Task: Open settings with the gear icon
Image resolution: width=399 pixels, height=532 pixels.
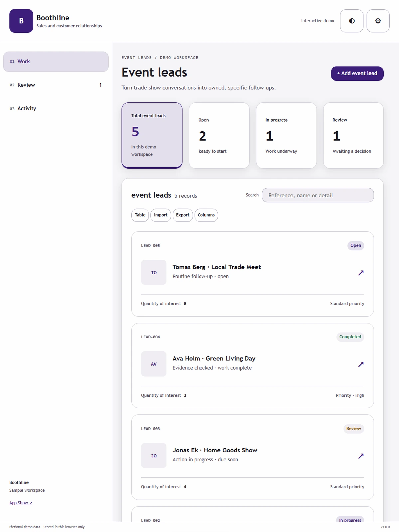Action: [378, 21]
